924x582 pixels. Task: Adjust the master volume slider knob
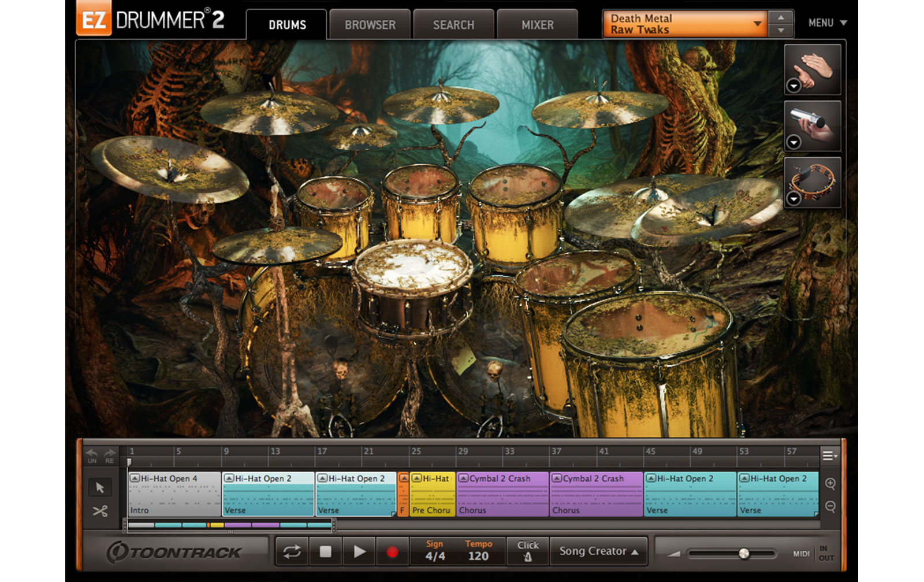coord(744,554)
